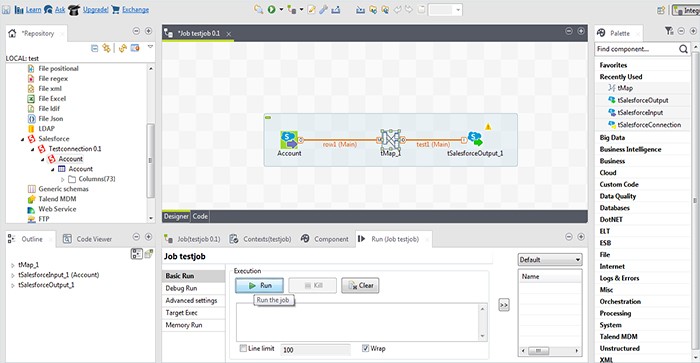Click the context table horizontal scrollbar
The image size is (700, 363).
550,351
